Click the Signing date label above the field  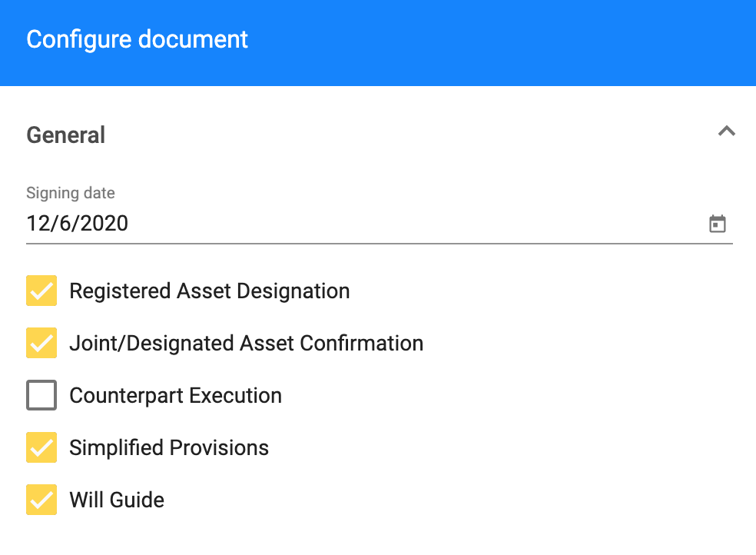tap(71, 193)
